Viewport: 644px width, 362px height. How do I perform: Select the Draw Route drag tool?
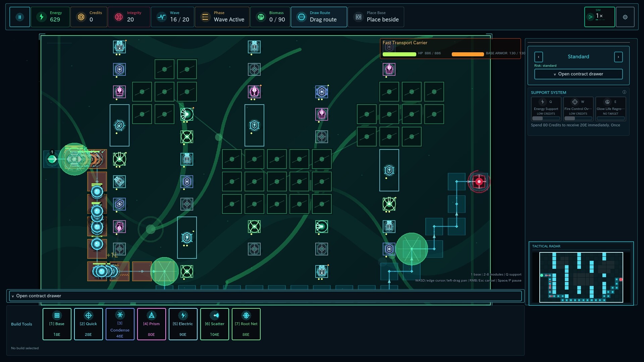319,17
